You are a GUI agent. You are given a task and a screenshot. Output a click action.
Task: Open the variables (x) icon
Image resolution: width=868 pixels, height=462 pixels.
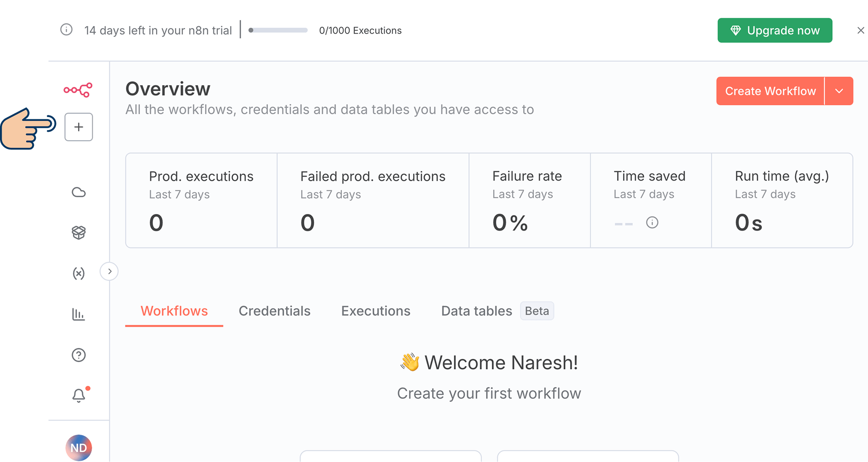click(78, 273)
